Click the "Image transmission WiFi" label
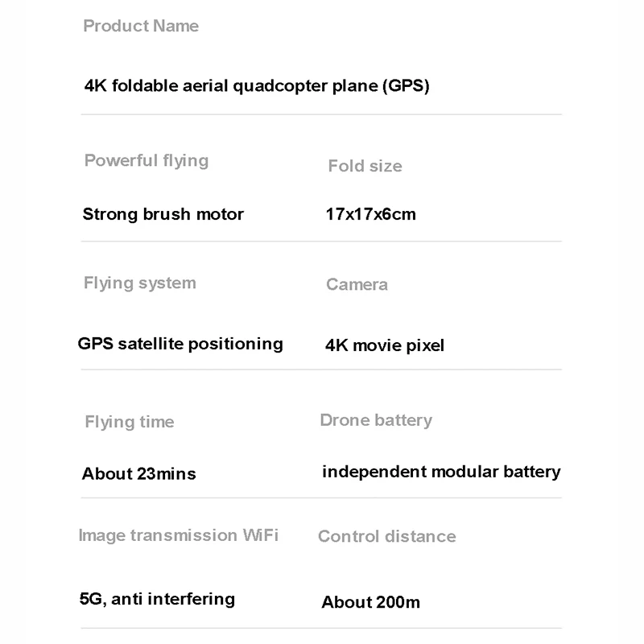Viewport: 644px width, 644px height. pos(179,535)
